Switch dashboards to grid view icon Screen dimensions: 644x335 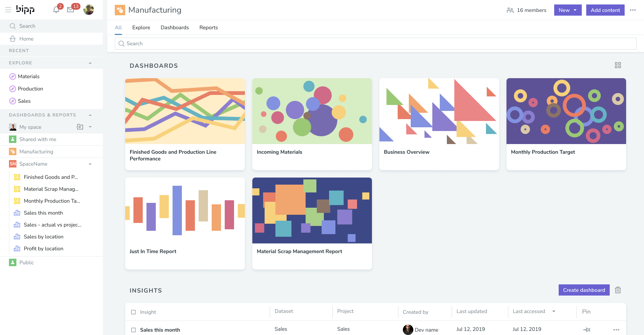(x=618, y=65)
